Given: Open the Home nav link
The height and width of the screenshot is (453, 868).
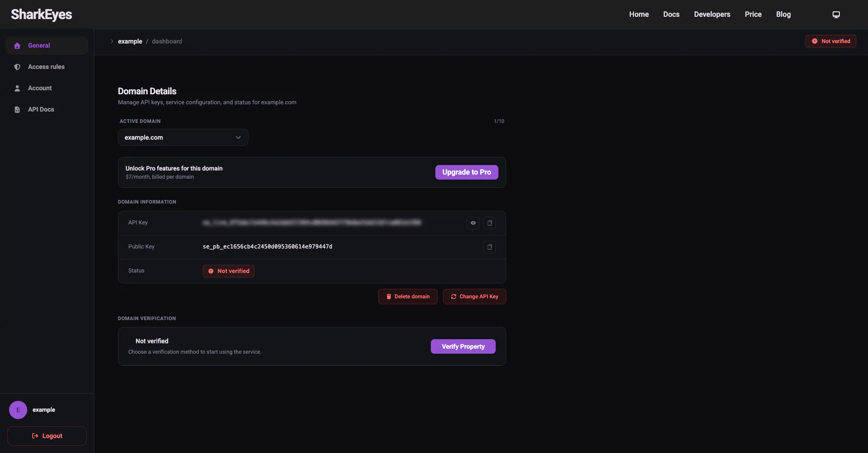Looking at the screenshot, I should click(639, 15).
